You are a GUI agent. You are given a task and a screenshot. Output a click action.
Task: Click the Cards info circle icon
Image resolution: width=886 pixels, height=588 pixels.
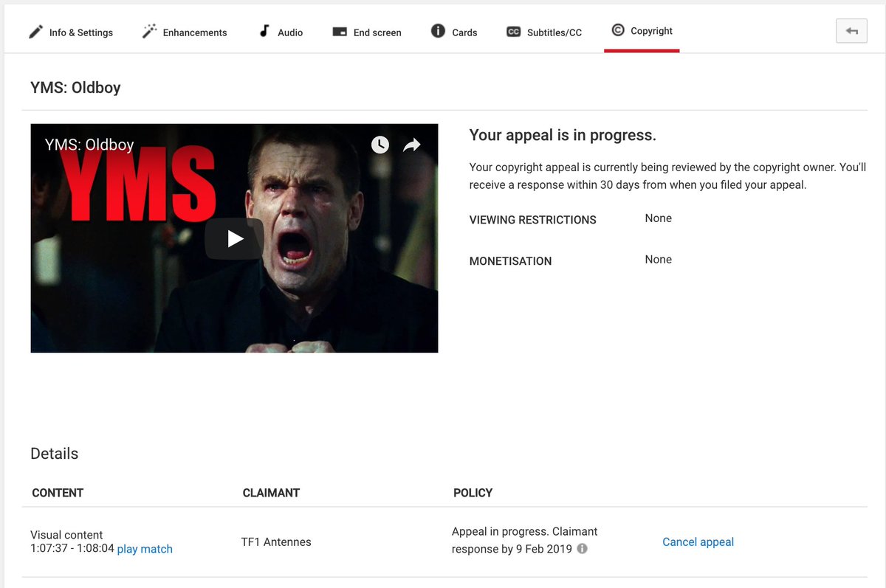(438, 31)
